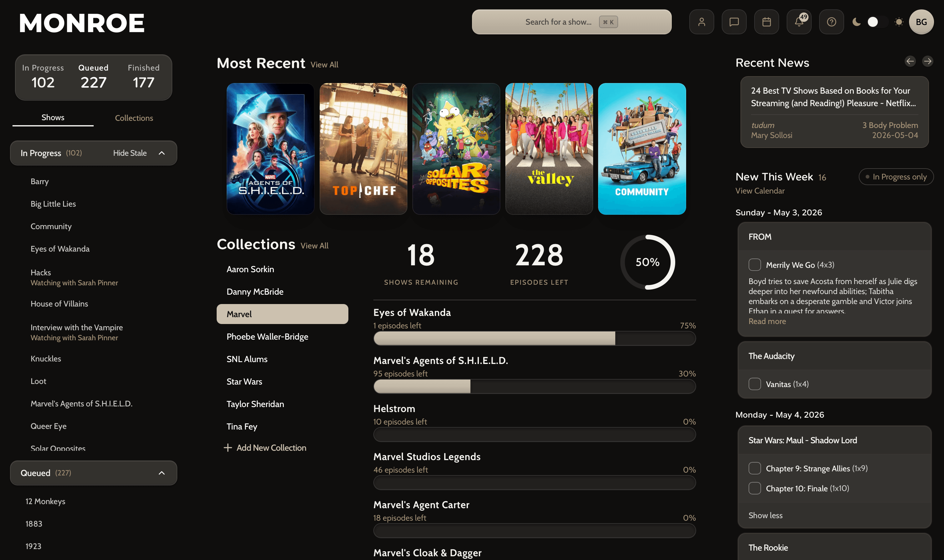Open Big Little Lies in sidebar
Image resolution: width=944 pixels, height=560 pixels.
[x=53, y=204]
